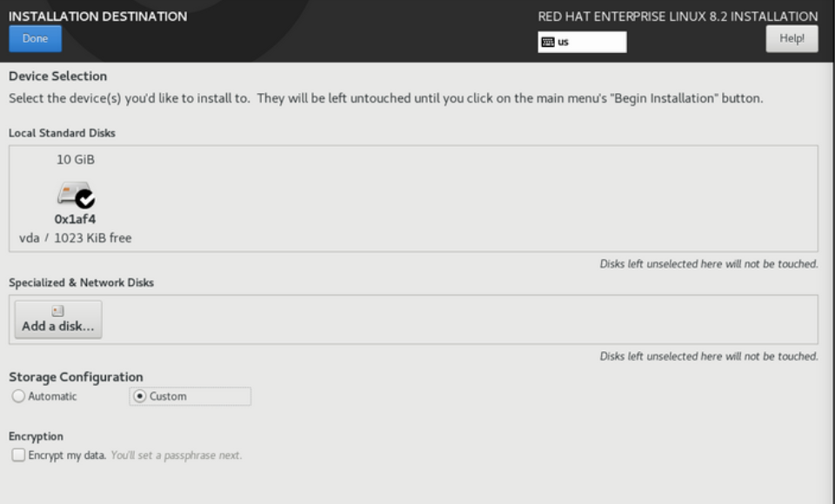Image resolution: width=835 pixels, height=504 pixels.
Task: Click the vda / 1023 KiB free text
Action: pos(75,238)
